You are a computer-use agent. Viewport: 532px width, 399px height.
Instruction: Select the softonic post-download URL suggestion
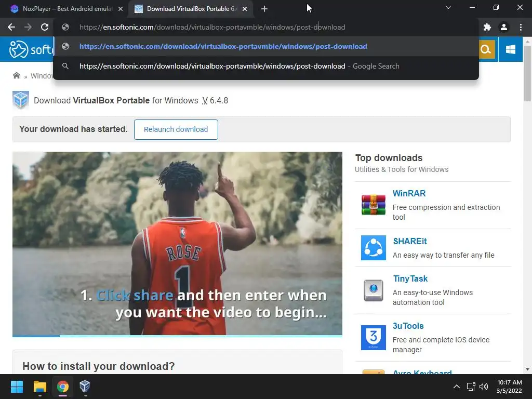(266, 46)
